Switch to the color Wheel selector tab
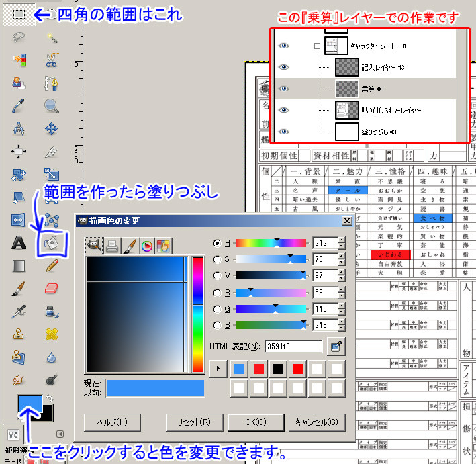 [x=147, y=246]
